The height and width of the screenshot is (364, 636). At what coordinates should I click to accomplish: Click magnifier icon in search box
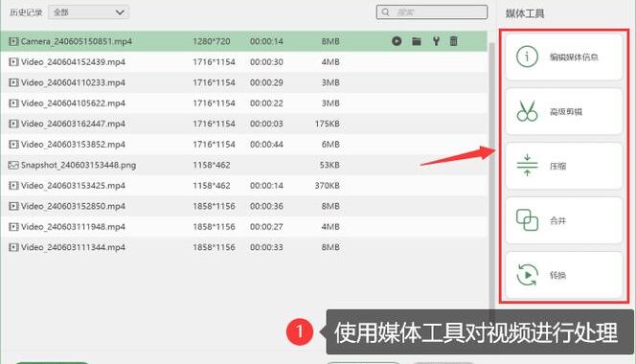coord(386,12)
